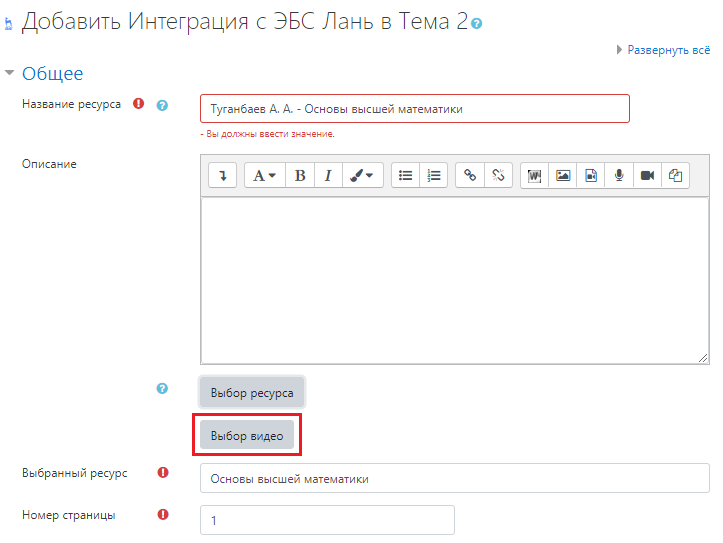Screen dimensions: 723x543
Task: Toggle italic formatting
Action: (x=327, y=175)
